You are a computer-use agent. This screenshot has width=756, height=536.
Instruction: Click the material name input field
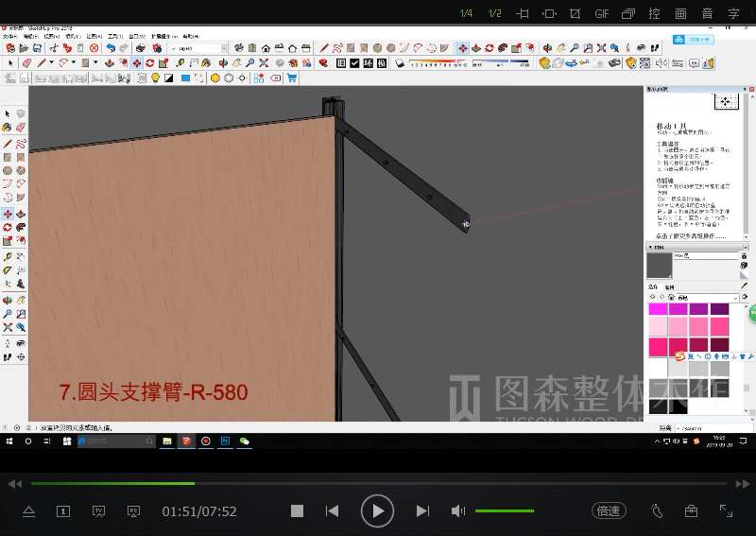point(705,256)
